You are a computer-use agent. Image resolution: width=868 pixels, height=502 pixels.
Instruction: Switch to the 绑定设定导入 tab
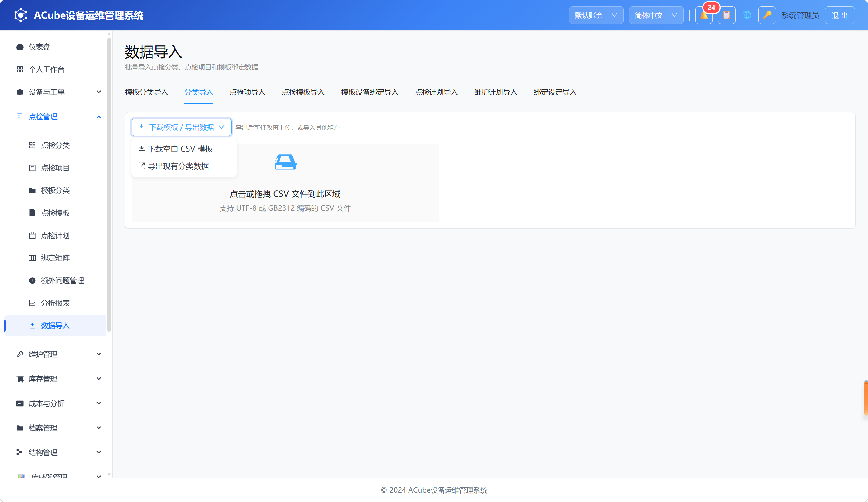[555, 92]
